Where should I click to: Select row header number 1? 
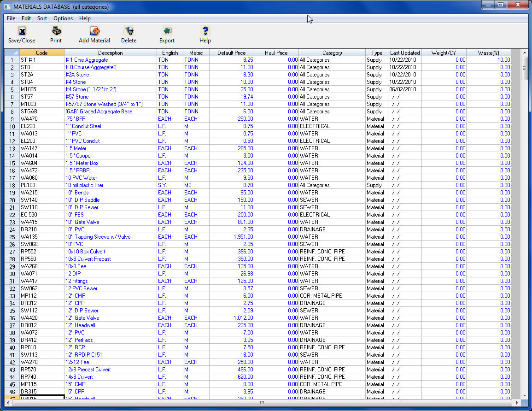[12, 60]
